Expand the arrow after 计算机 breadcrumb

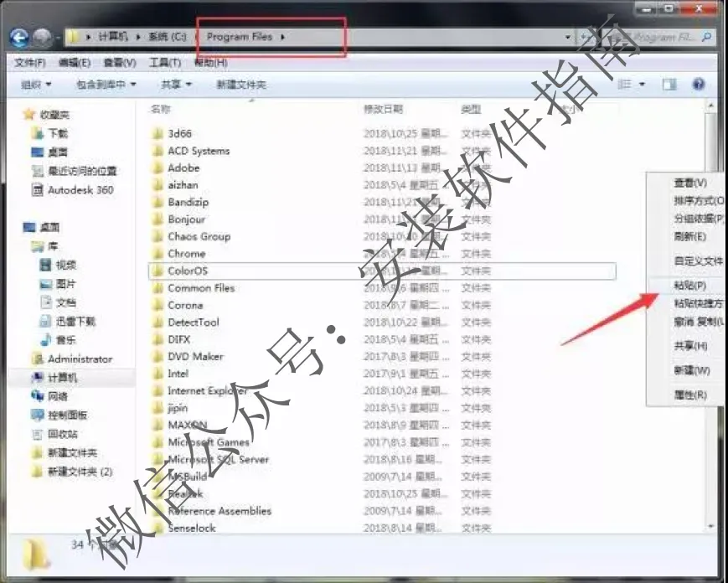coord(138,37)
